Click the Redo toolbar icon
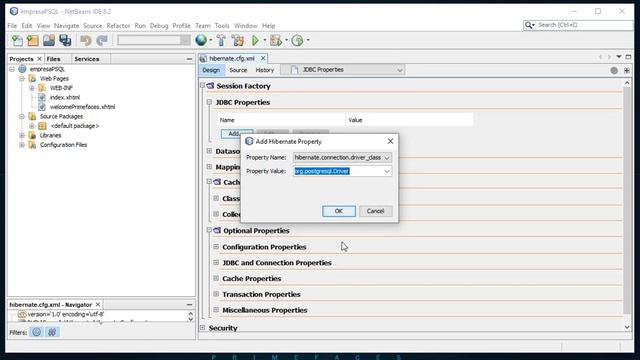 [102, 40]
